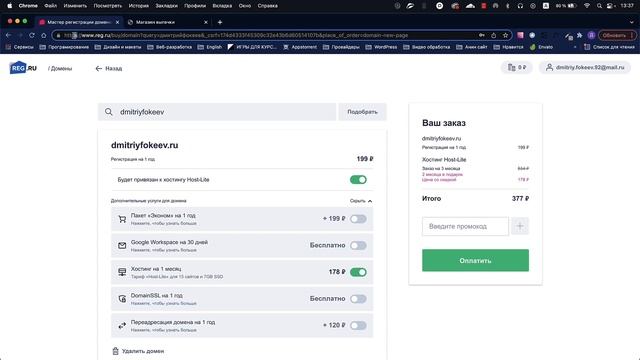The width and height of the screenshot is (640, 360).
Task: Open the tab search chevron
Action: (631, 22)
